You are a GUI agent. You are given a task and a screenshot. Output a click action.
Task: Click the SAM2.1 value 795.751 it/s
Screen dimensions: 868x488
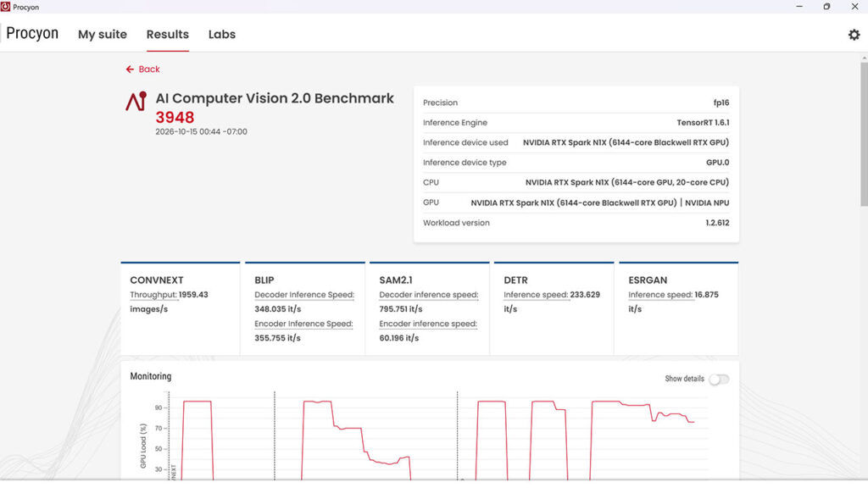coord(401,309)
